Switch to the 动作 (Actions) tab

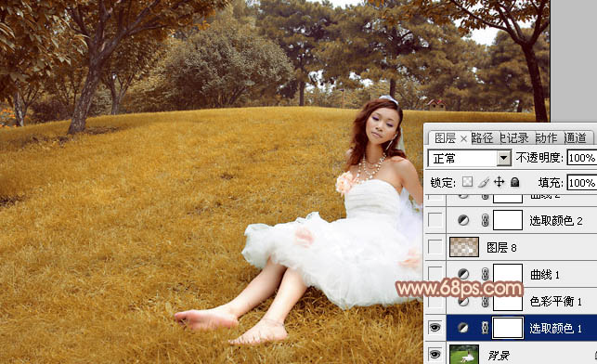click(546, 137)
